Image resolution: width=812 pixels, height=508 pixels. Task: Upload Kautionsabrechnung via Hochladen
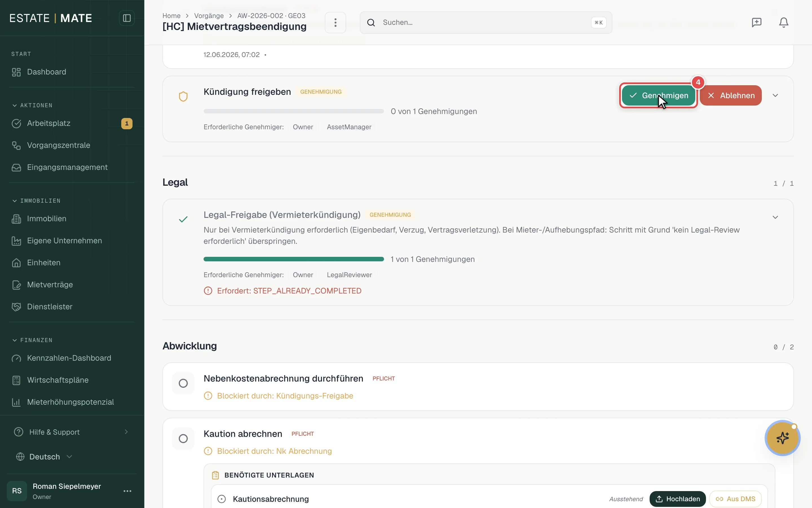[x=678, y=499]
